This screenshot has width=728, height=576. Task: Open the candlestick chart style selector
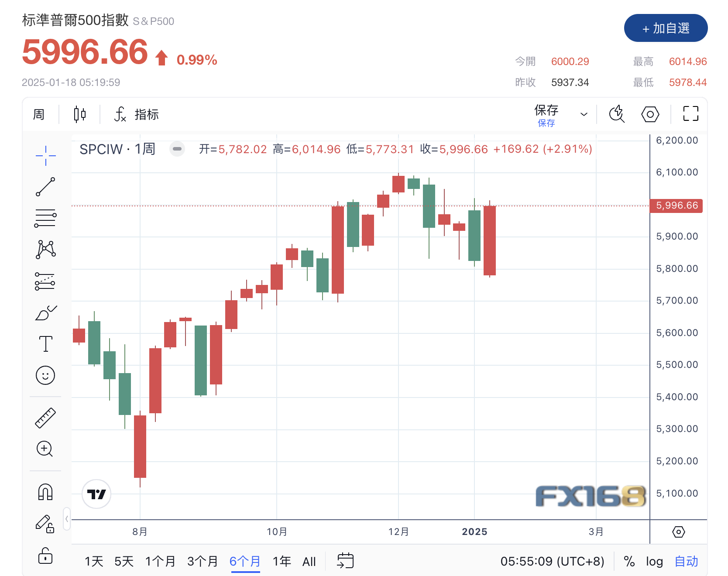(x=79, y=114)
